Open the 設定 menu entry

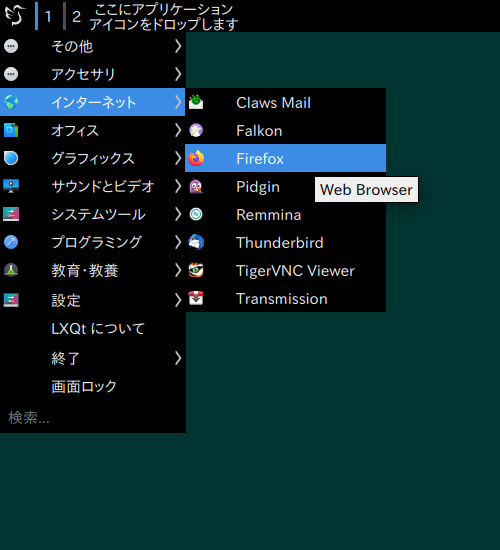point(92,300)
